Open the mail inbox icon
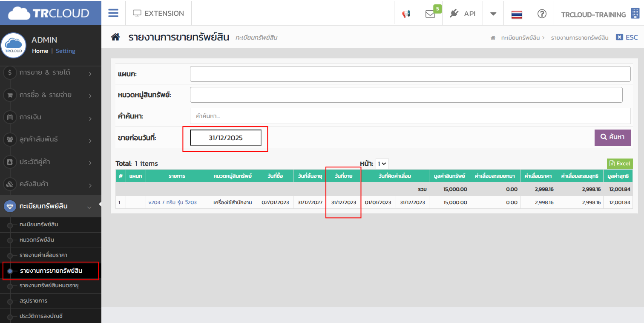Viewport: 644px width, 323px height. tap(430, 14)
